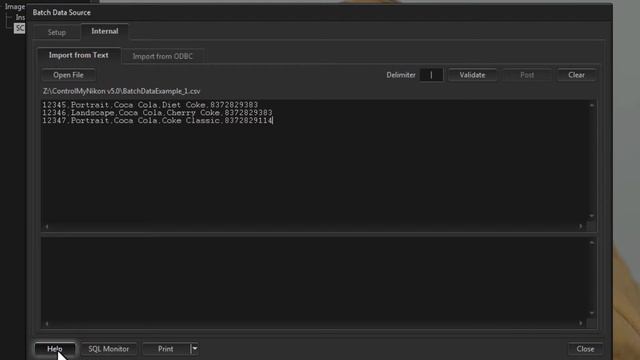Click left arrow of upper text area horizontal scrollbar

tap(47, 227)
